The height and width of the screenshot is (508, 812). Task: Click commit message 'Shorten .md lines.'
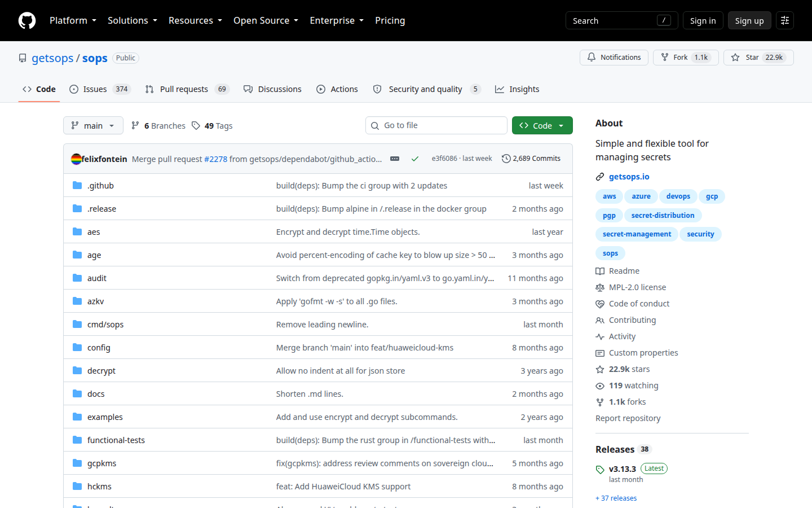tap(310, 394)
